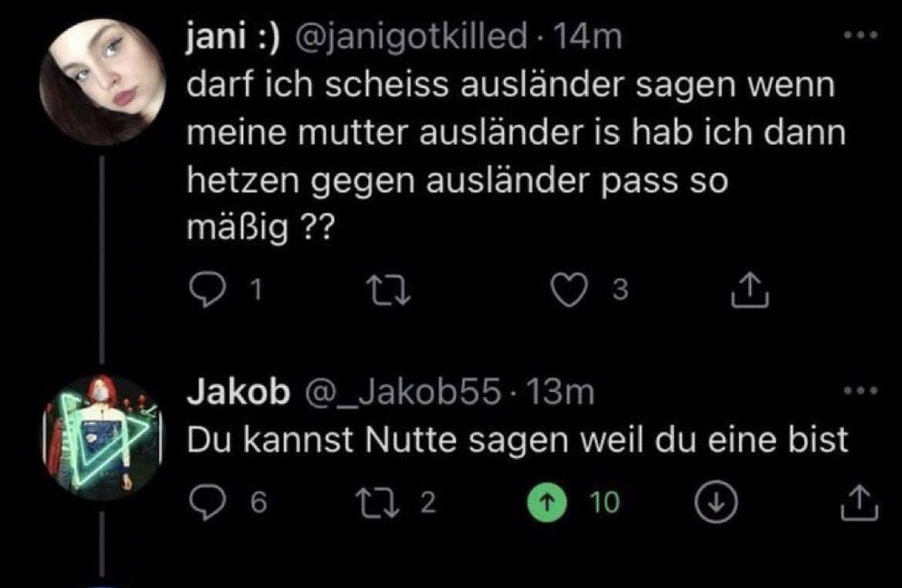Viewport: 902px width, 588px height.
Task: Open Jakob's neon profile picture
Action: tap(102, 438)
